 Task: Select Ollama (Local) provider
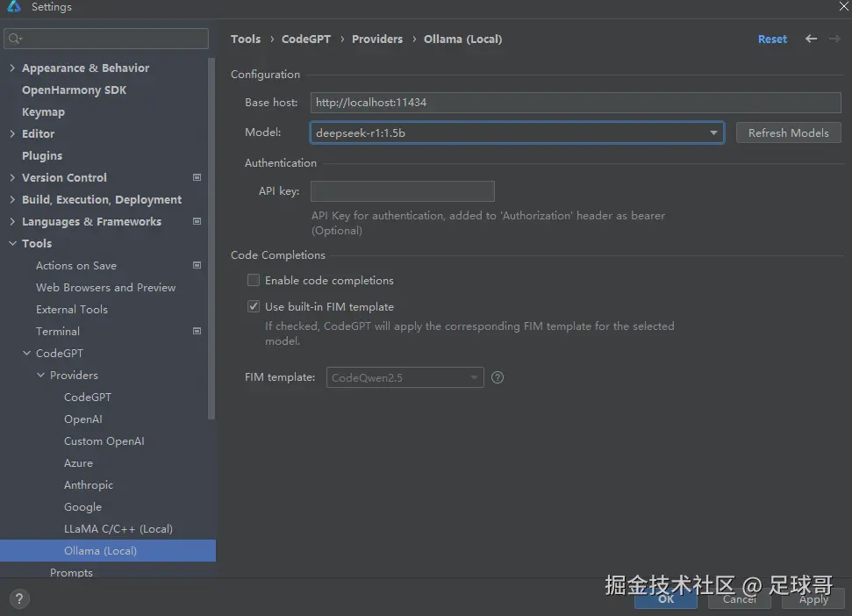point(108,550)
